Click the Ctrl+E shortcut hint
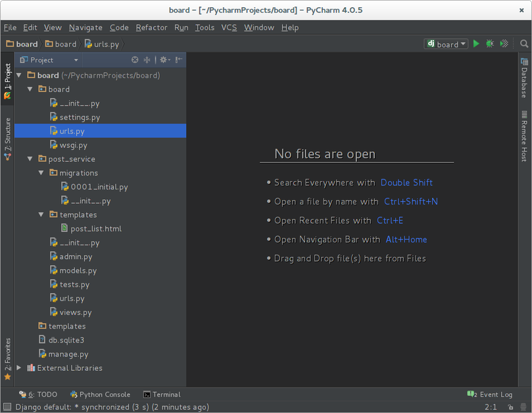 pos(390,220)
